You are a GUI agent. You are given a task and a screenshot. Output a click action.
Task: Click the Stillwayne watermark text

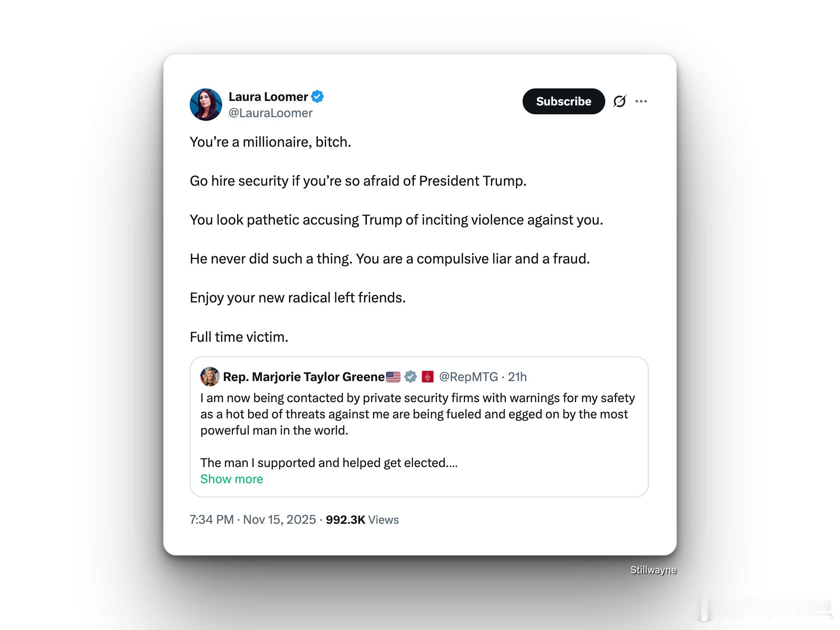pyautogui.click(x=653, y=570)
